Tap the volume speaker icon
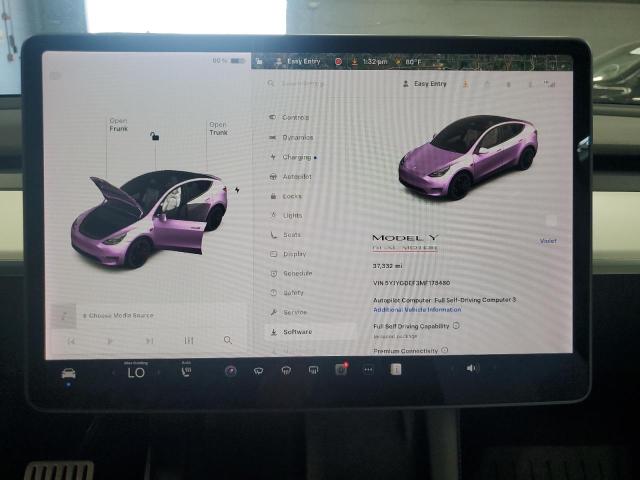The image size is (640, 480). [472, 368]
